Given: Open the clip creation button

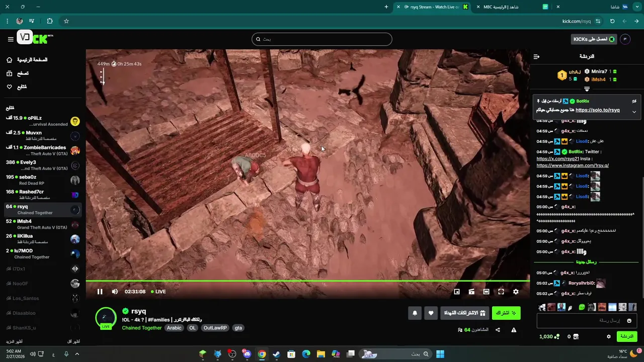Looking at the screenshot, I should [471, 292].
